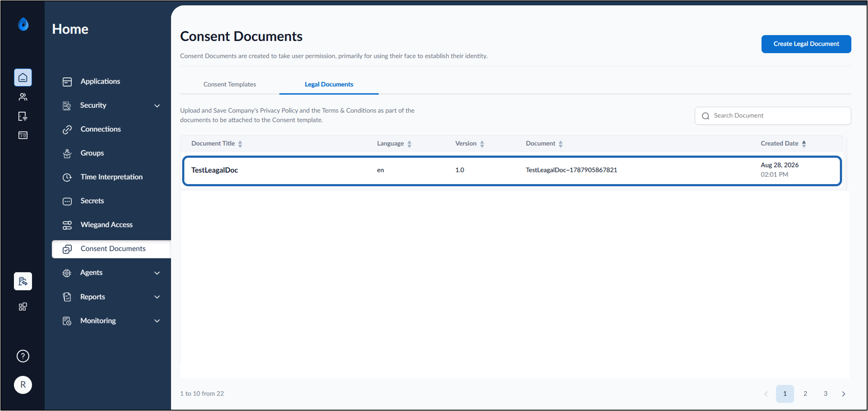Sort the table by Version column
868x411 pixels.
[x=482, y=144]
